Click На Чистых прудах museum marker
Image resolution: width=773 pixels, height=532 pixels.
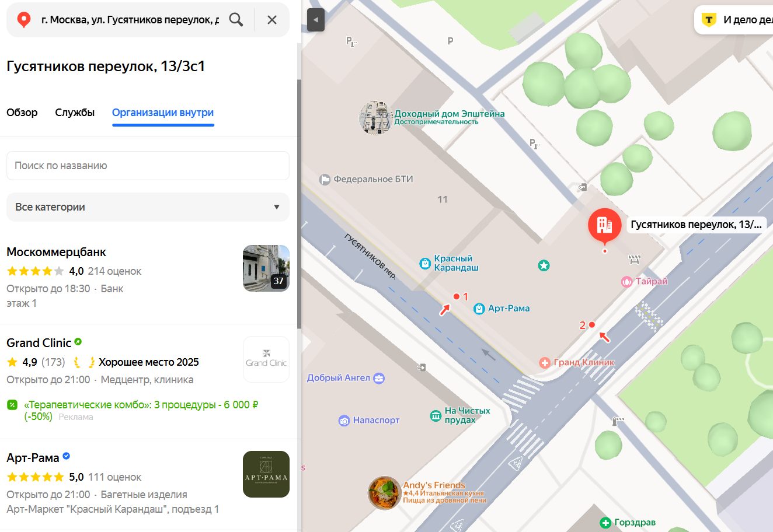pos(436,415)
